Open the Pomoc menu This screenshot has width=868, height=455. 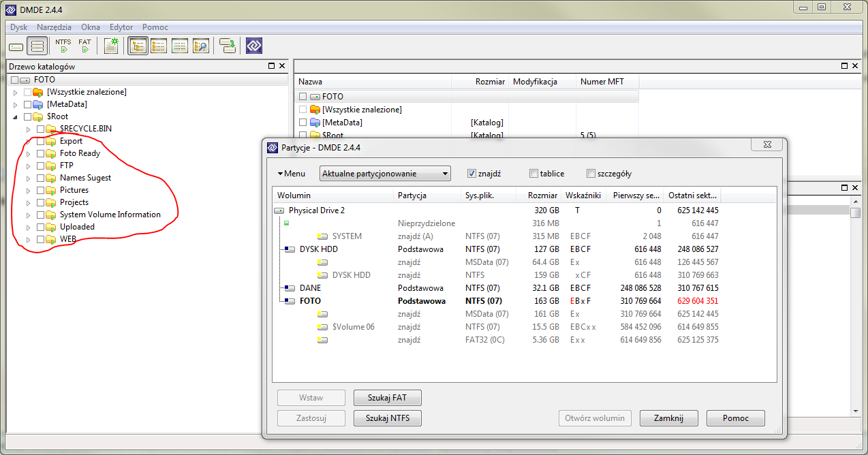(x=155, y=27)
